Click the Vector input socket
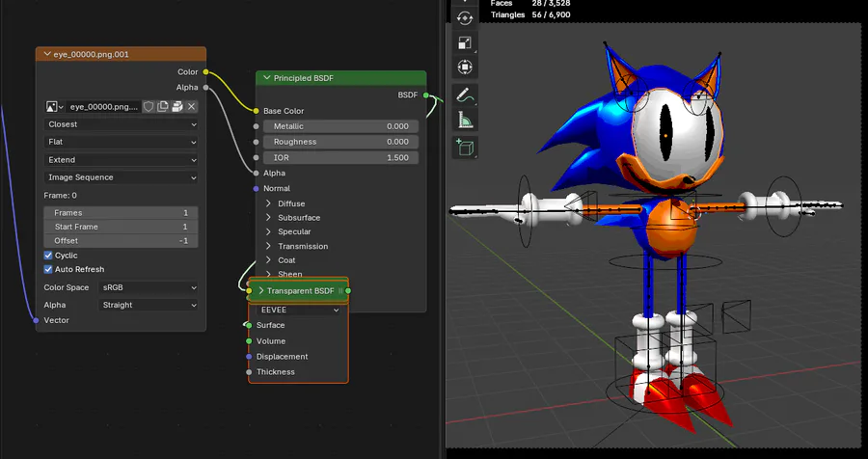The width and height of the screenshot is (868, 459). tap(36, 320)
